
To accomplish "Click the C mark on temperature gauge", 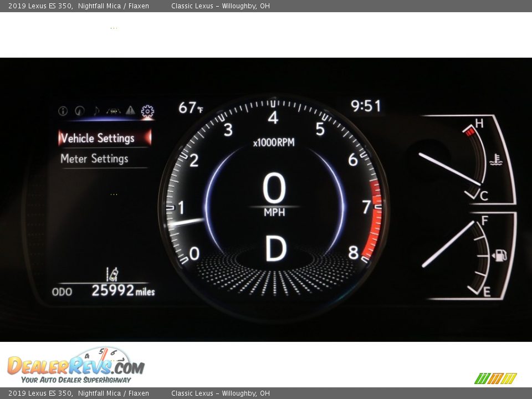I will (x=484, y=196).
